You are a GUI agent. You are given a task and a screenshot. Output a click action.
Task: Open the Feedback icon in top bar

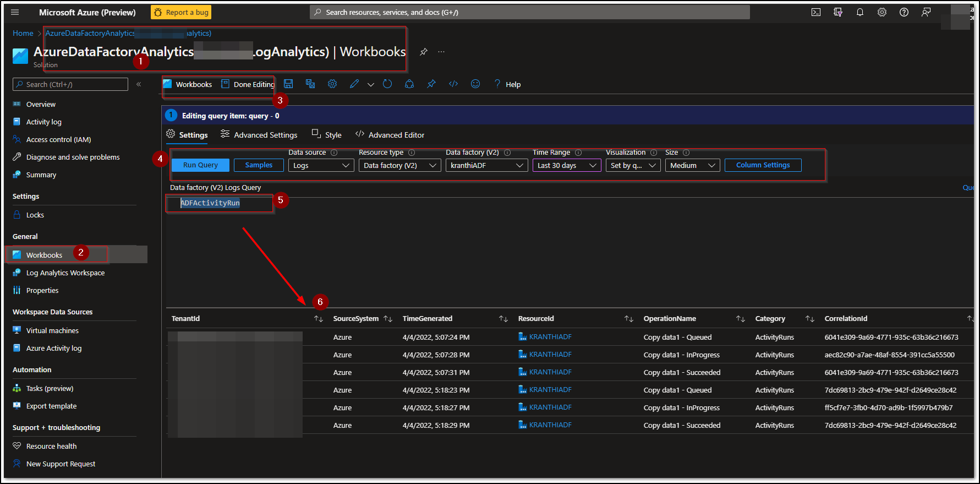click(926, 12)
